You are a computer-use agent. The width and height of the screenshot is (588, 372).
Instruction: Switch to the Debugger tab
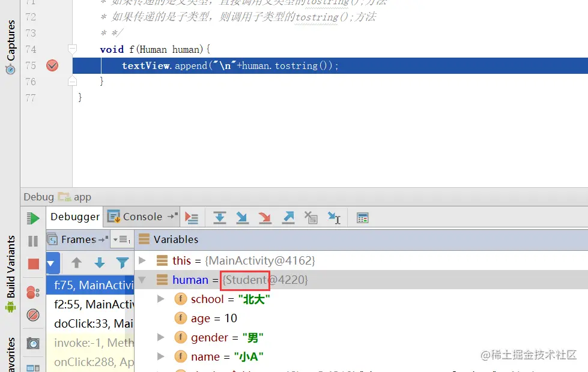pyautogui.click(x=74, y=217)
